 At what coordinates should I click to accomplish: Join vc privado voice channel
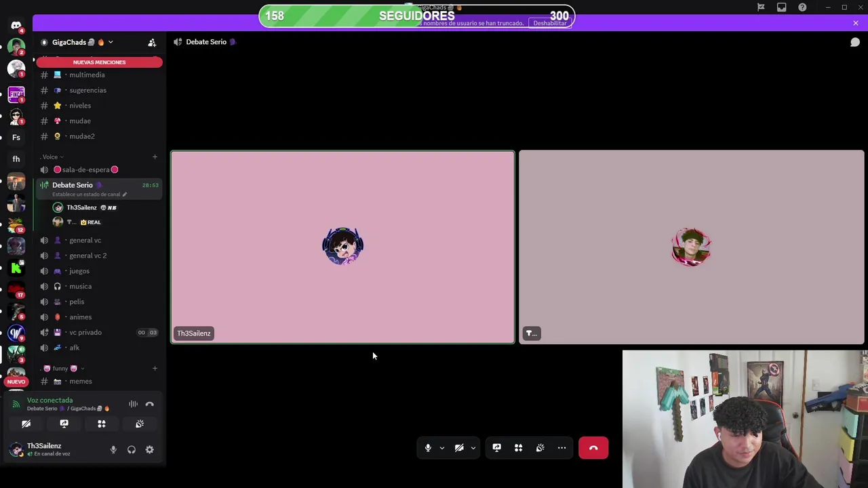click(99, 333)
